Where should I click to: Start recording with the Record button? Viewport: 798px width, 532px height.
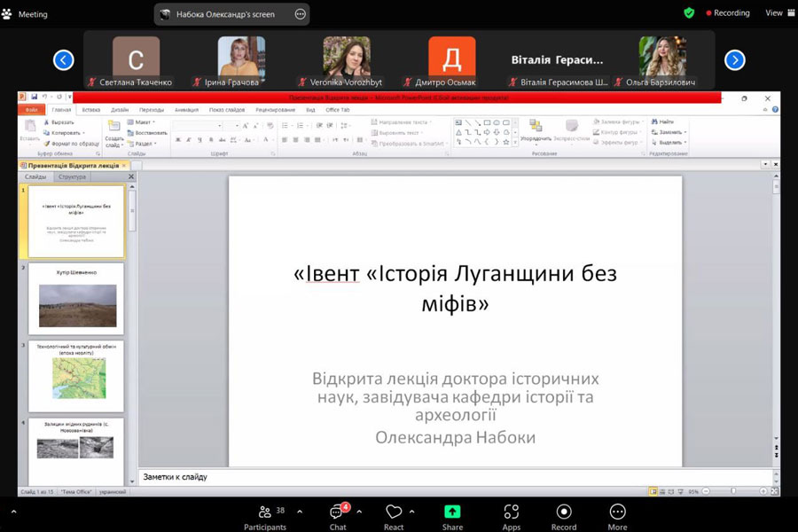pos(564,514)
